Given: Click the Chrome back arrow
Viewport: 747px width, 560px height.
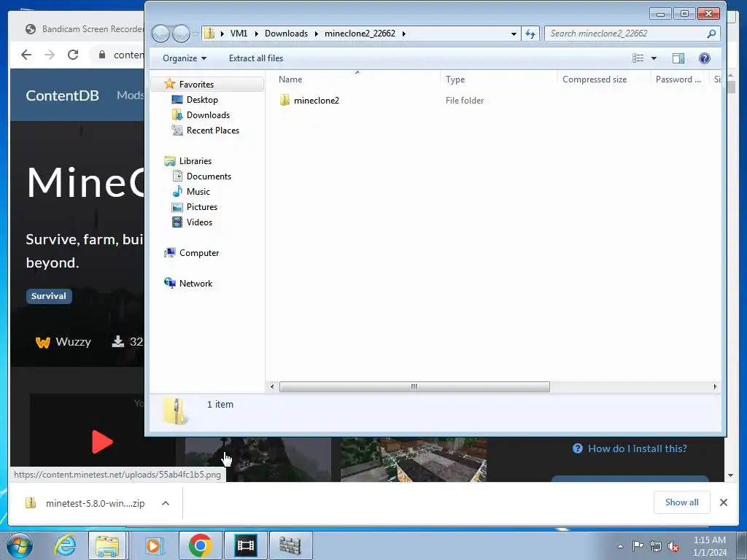Looking at the screenshot, I should click(x=26, y=55).
